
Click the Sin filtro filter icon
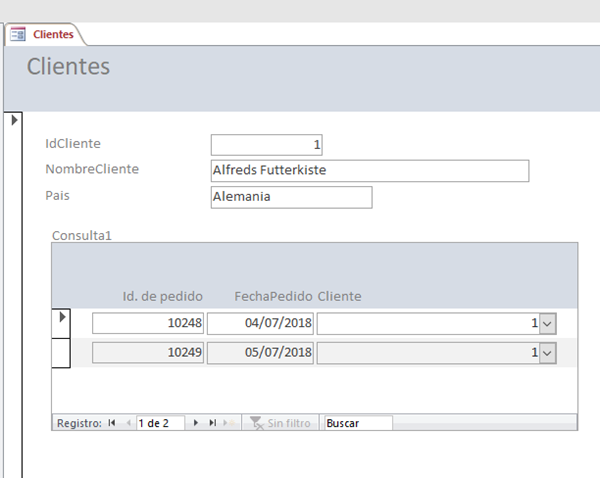pyautogui.click(x=255, y=423)
